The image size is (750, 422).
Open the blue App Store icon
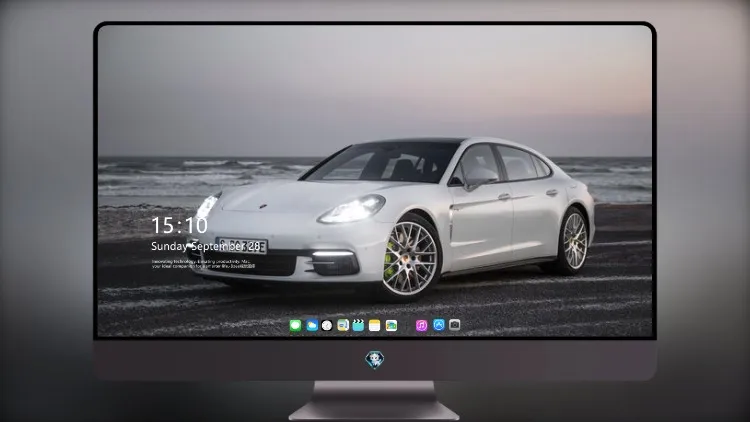tap(439, 325)
